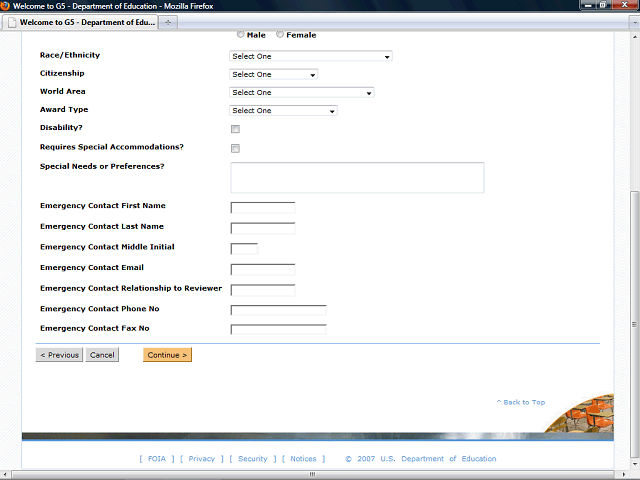The width and height of the screenshot is (640, 480).
Task: Click the Emergency Contact Email field
Action: (x=263, y=269)
